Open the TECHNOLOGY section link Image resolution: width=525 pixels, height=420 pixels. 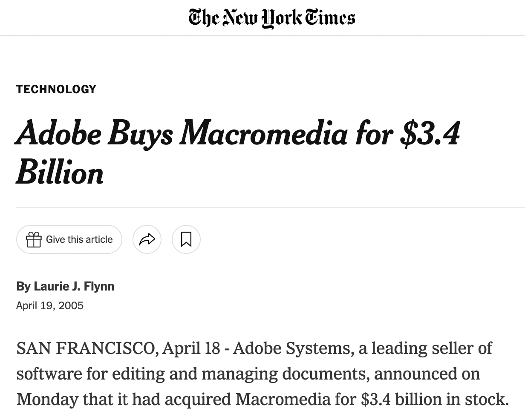click(56, 89)
